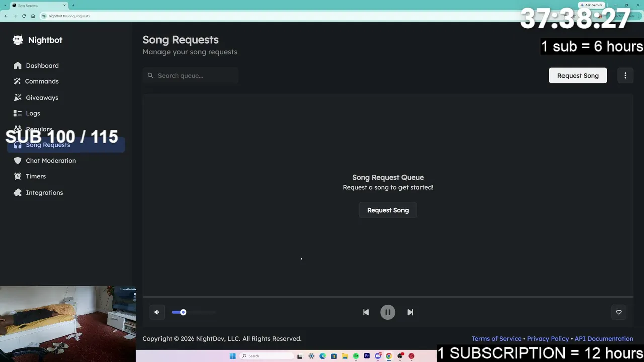Viewport: 644px width, 362px height.
Task: Click the Windows taskbar Search box
Action: pyautogui.click(x=267, y=356)
